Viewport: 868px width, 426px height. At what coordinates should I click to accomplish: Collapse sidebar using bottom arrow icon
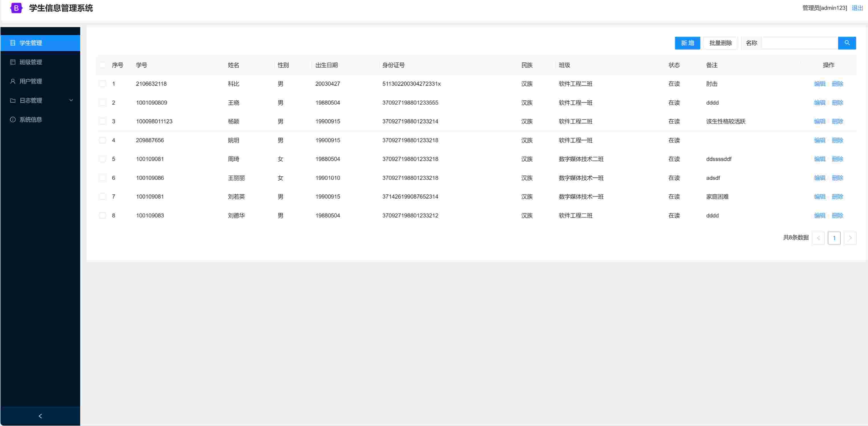[x=40, y=416]
